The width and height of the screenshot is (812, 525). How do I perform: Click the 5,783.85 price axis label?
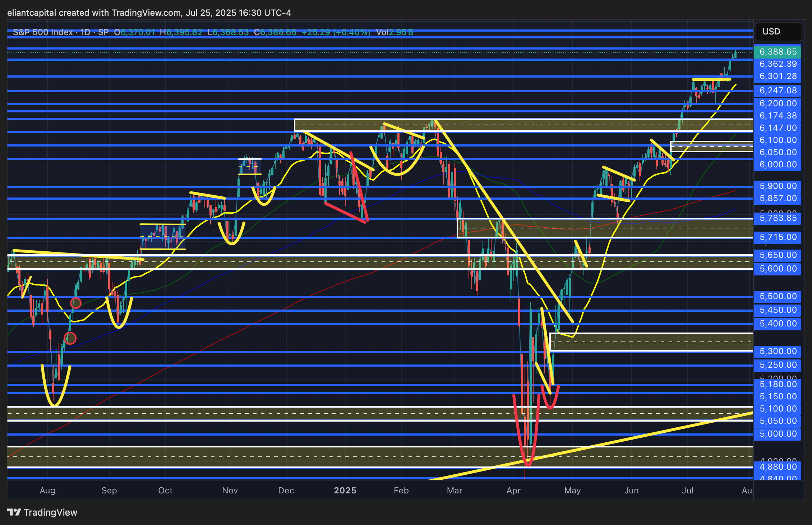coord(778,218)
